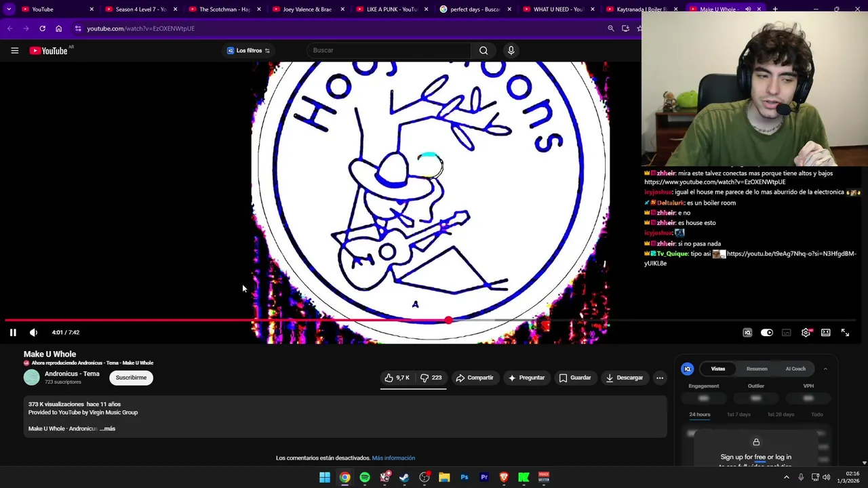868x488 pixels.
Task: Expand the description with ...más
Action: tap(107, 428)
